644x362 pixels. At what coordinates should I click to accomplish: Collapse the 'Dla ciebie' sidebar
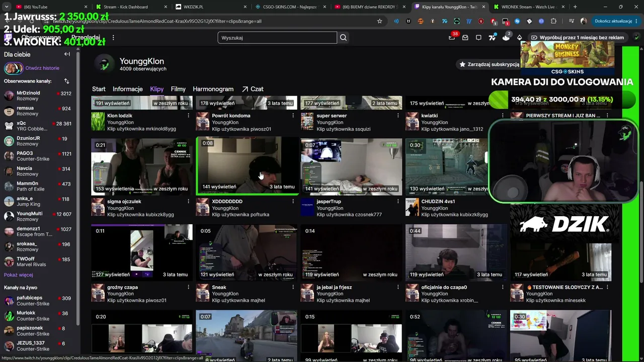click(x=67, y=54)
